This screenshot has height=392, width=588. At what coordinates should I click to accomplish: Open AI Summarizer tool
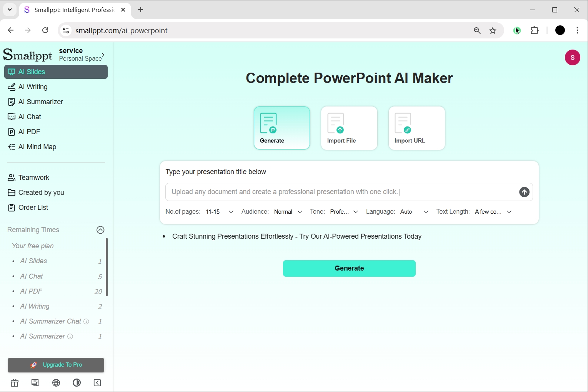click(40, 102)
